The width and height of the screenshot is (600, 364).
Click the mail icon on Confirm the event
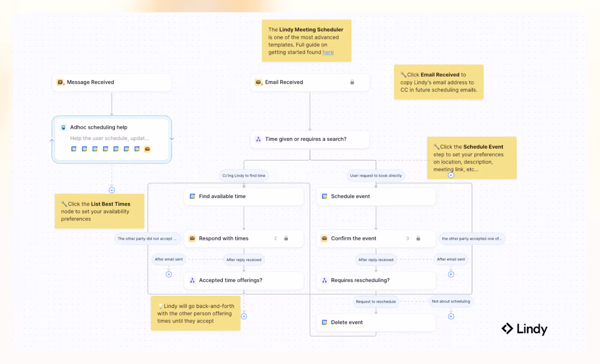(324, 239)
